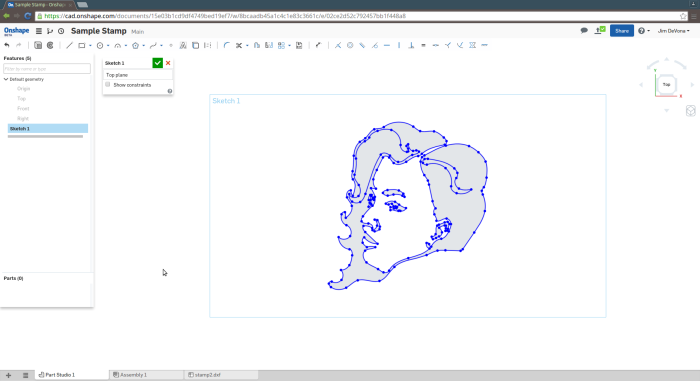
Task: Apply the Perpendicular constraint
Action: click(411, 45)
